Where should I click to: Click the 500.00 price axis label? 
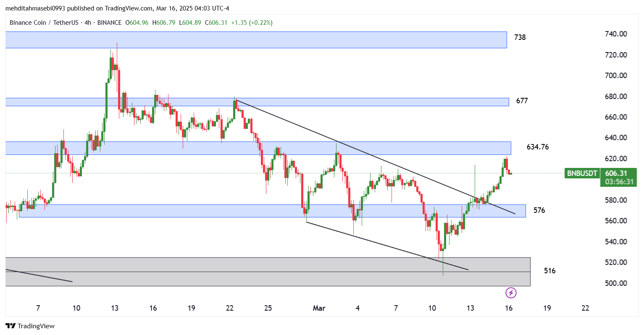click(616, 283)
